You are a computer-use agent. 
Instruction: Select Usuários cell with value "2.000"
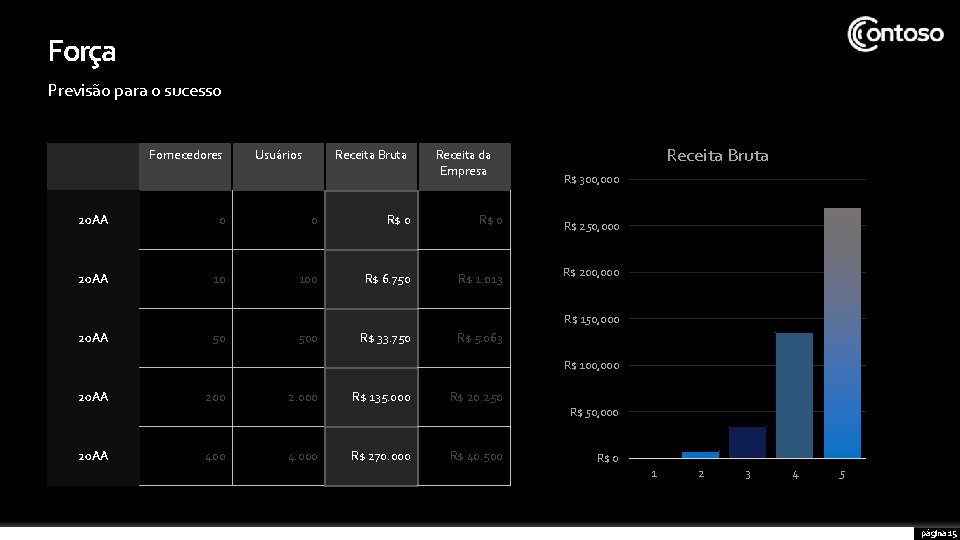coord(279,397)
